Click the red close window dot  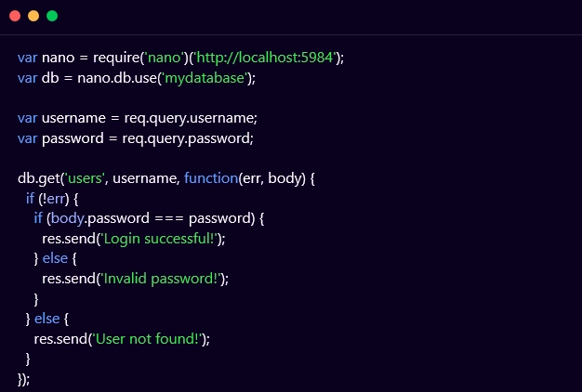pyautogui.click(x=15, y=16)
